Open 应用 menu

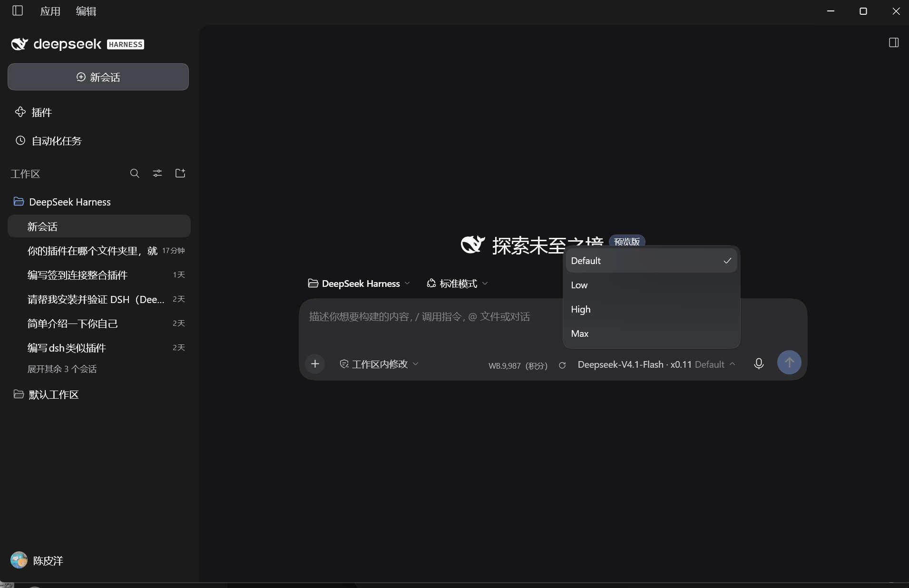[x=50, y=11]
